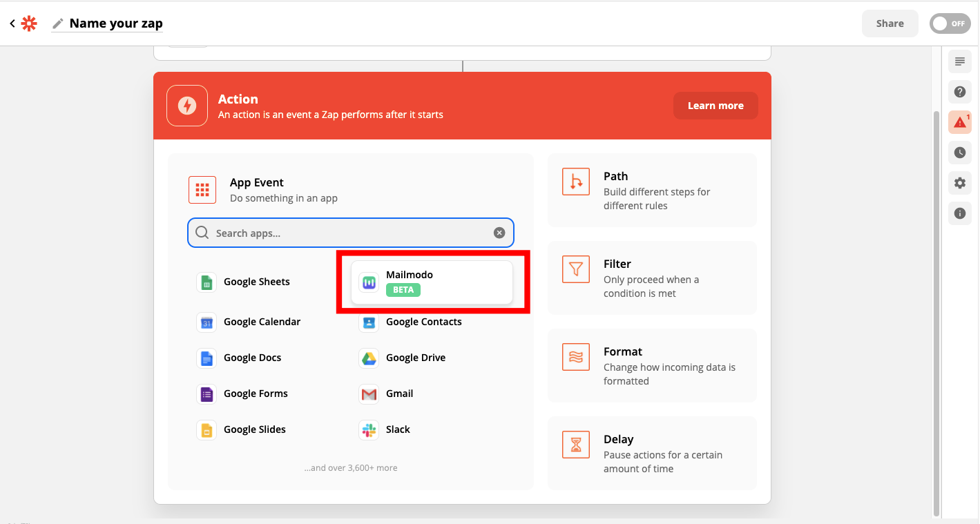Select the Mailmodo app
The image size is (980, 524).
click(432, 282)
